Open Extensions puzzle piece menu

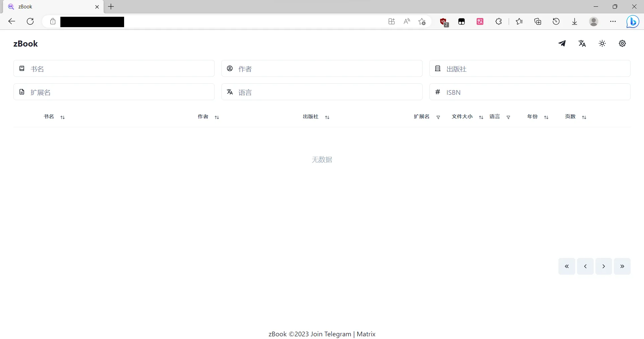(x=498, y=21)
